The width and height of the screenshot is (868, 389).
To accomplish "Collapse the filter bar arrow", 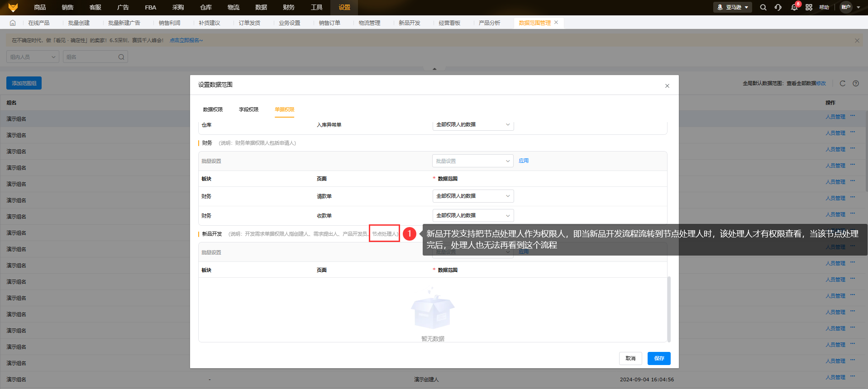I will (x=434, y=69).
